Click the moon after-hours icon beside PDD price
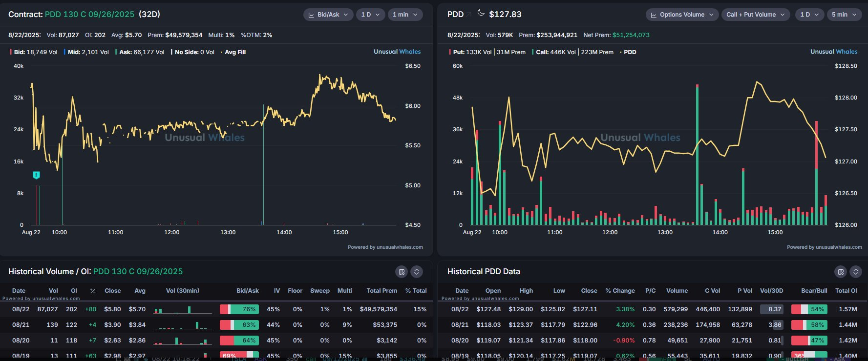868x361 pixels. point(481,13)
